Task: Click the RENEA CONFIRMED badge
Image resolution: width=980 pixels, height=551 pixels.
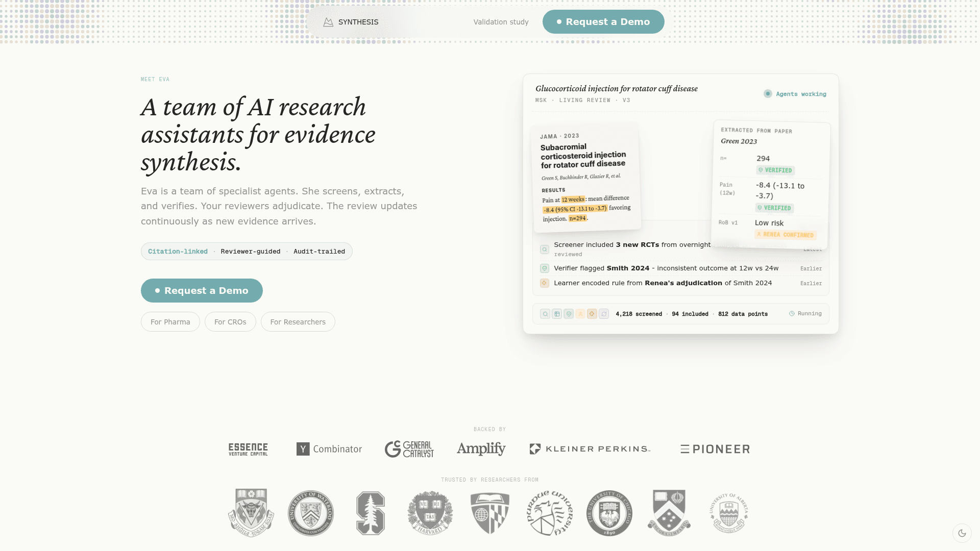Action: (786, 235)
